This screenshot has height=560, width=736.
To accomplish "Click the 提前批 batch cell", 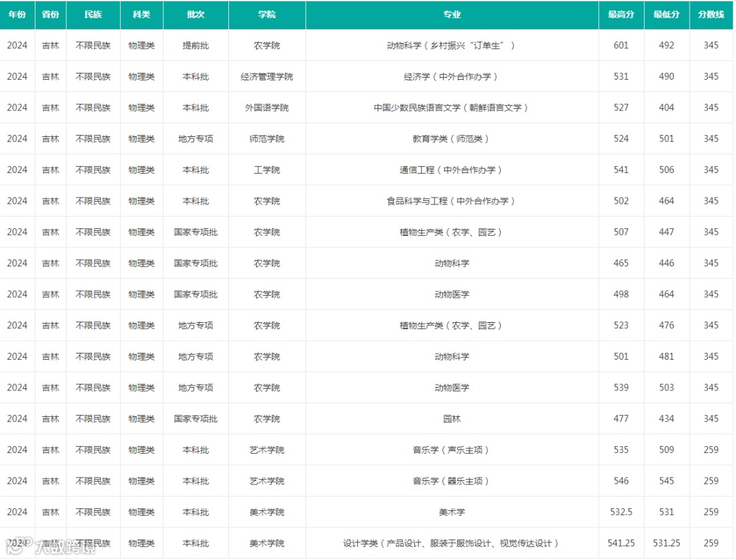I will 196,46.
